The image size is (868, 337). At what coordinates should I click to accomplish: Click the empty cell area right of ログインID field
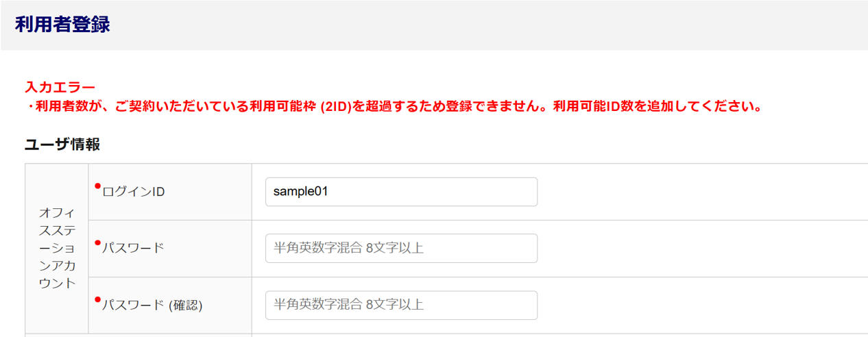click(699, 192)
